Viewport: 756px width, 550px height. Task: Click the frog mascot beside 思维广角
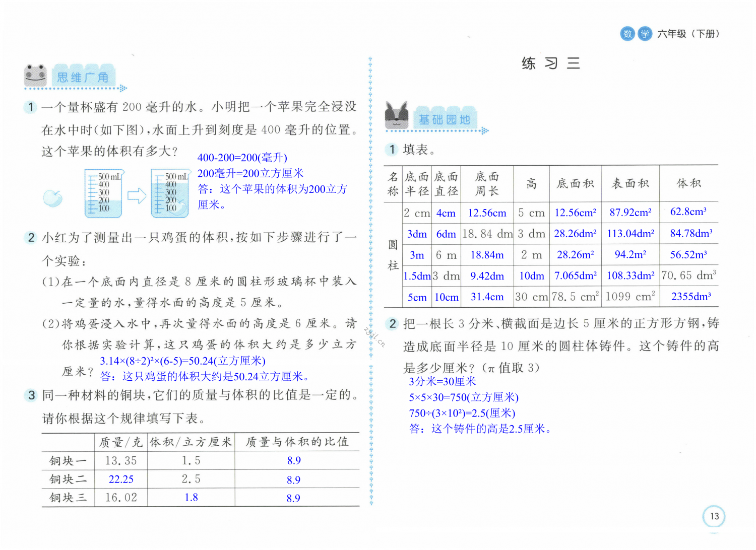[x=35, y=76]
